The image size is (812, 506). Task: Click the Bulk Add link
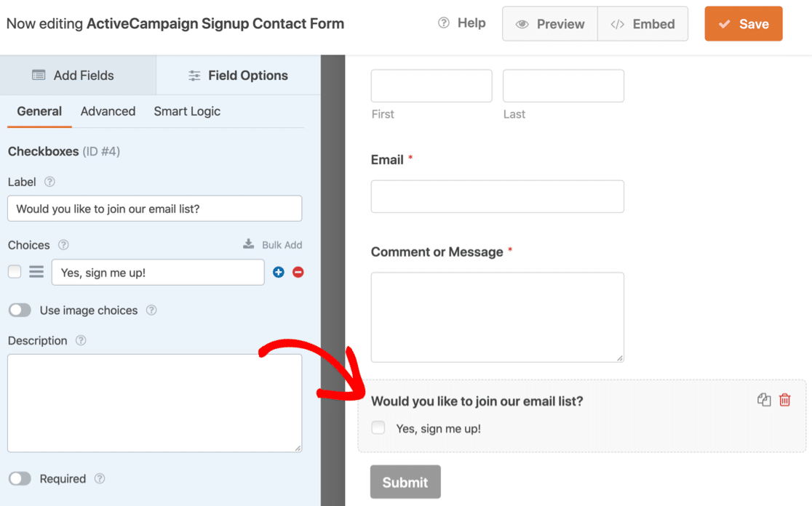pyautogui.click(x=273, y=245)
